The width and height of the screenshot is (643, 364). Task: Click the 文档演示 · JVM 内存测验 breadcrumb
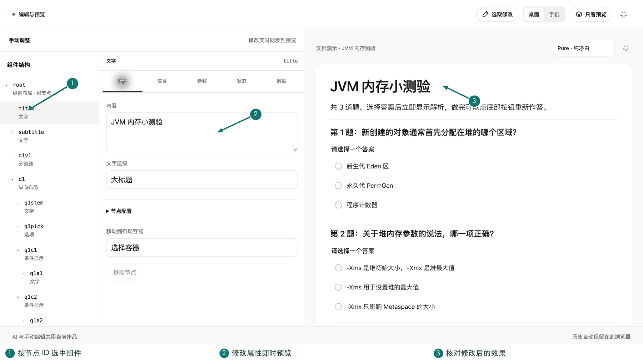coord(345,48)
